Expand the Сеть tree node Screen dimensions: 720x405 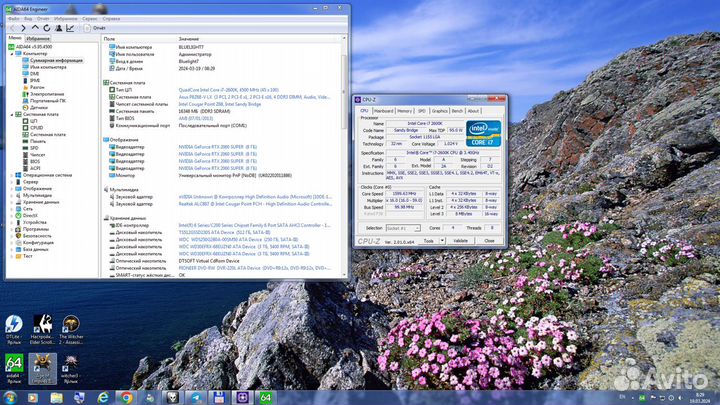click(12, 209)
